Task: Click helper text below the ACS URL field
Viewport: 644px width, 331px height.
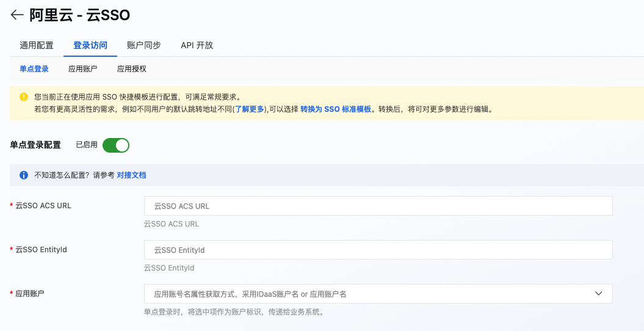Action: click(x=172, y=224)
